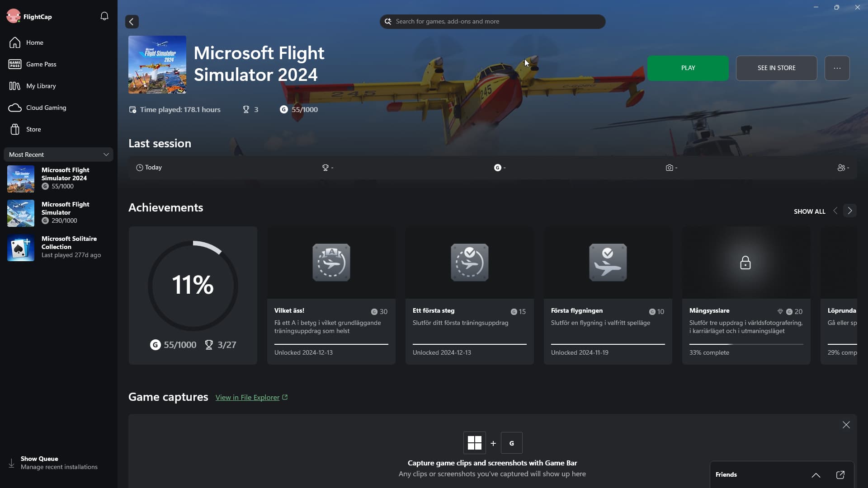Click the Ett första steg achievement badge

coord(470,263)
